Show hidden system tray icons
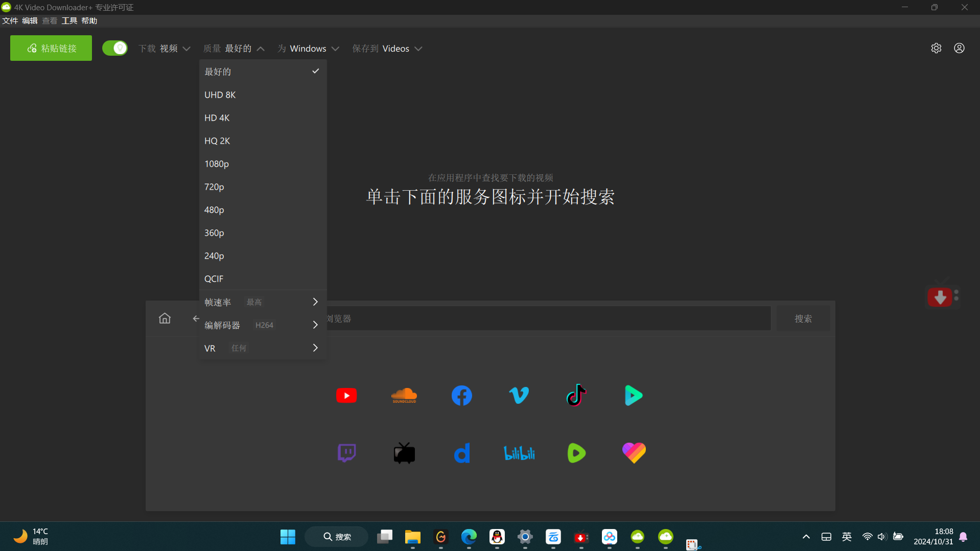980x551 pixels. 806,537
